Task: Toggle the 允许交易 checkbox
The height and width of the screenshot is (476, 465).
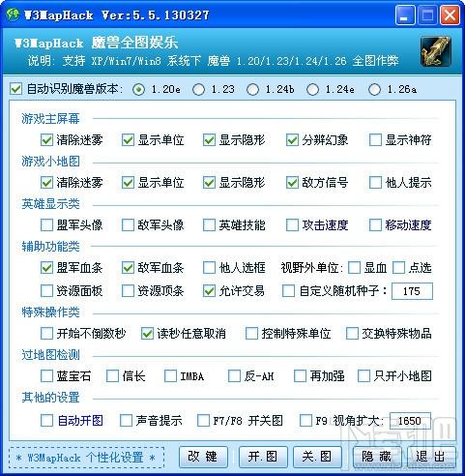Action: coord(209,291)
